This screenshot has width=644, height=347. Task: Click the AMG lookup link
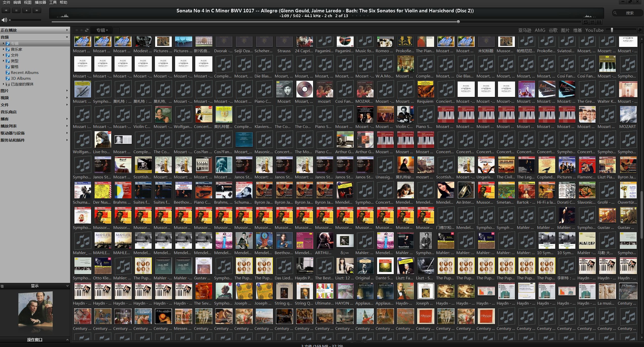coord(540,30)
